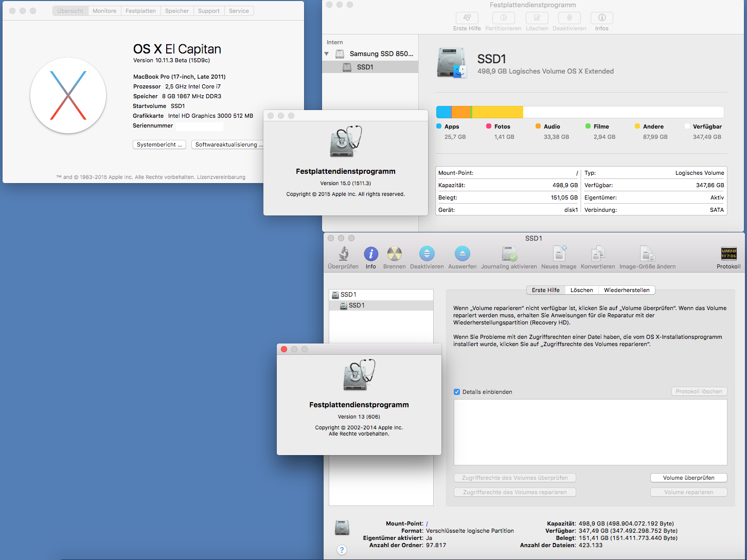Click the Journaling aktivieren icon
This screenshot has width=747, height=560.
click(x=509, y=254)
